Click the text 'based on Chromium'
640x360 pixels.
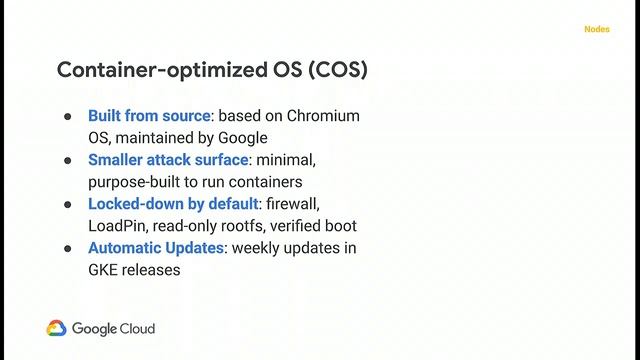tap(289, 116)
